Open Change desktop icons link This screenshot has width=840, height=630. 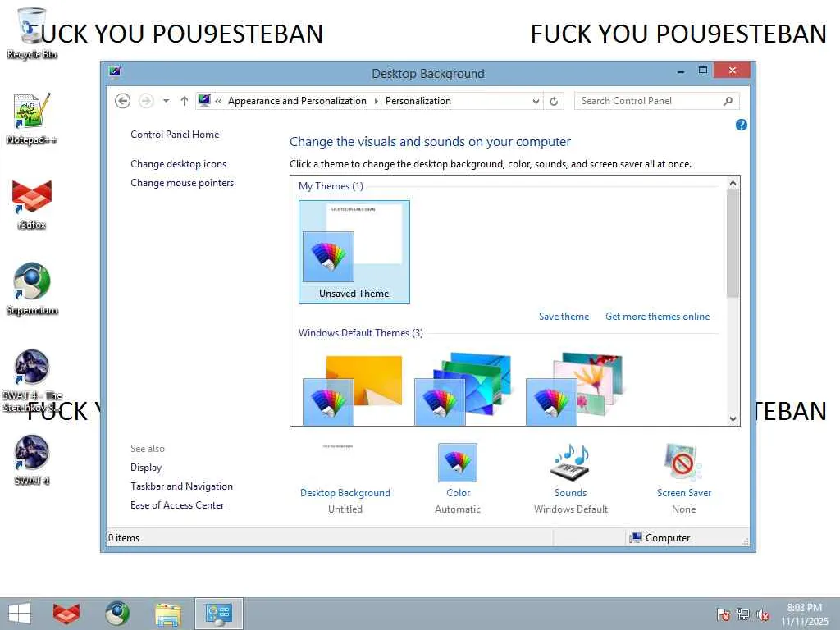coord(178,164)
